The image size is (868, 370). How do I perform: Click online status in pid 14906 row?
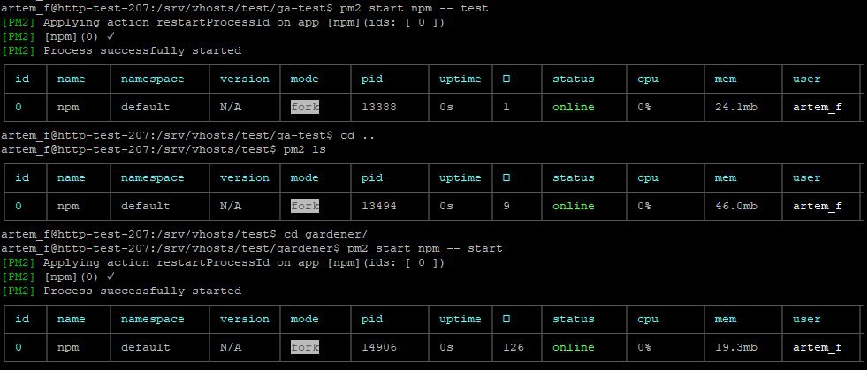(573, 347)
